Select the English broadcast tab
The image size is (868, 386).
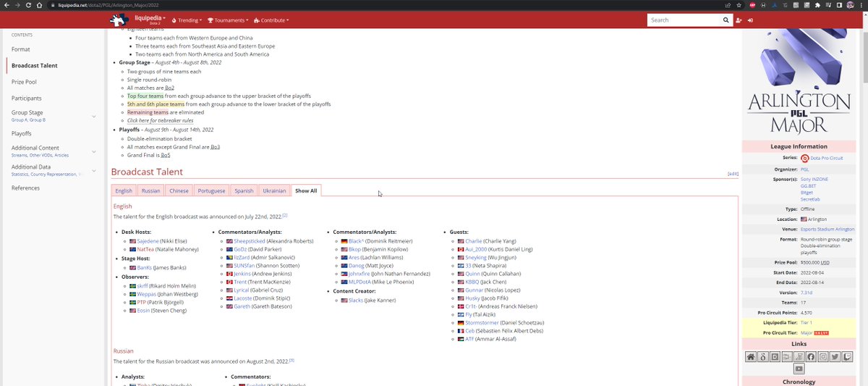(124, 190)
